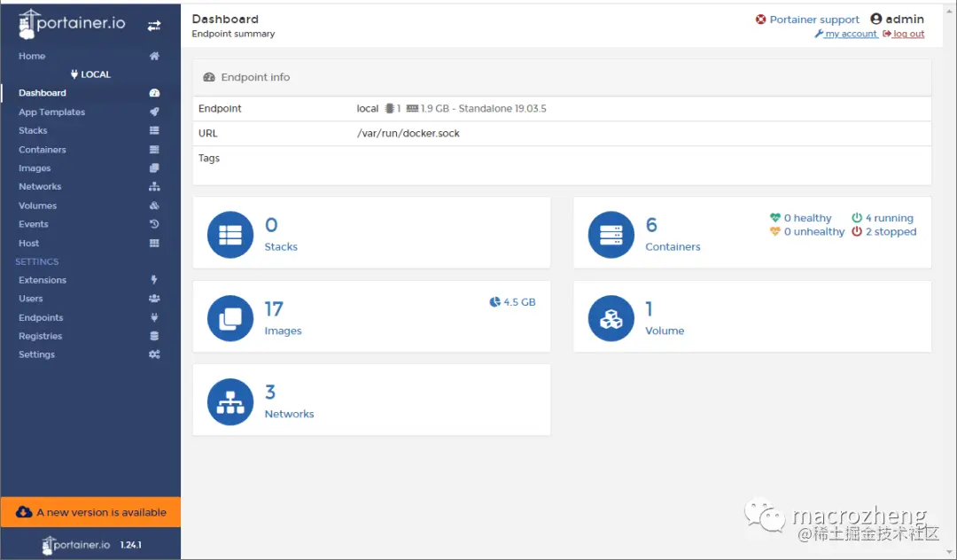Click the 0 healthy status text
The image size is (957, 560).
tap(807, 218)
